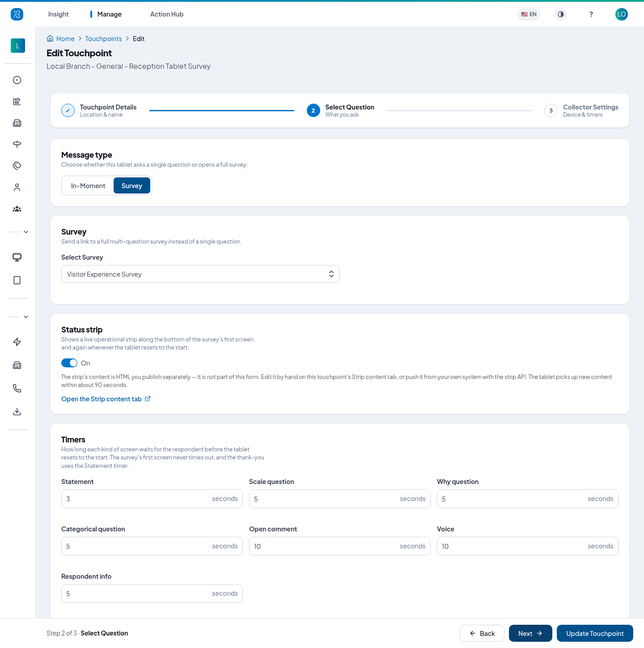Open the Strip content tab link
The width and height of the screenshot is (644, 648).
click(106, 399)
